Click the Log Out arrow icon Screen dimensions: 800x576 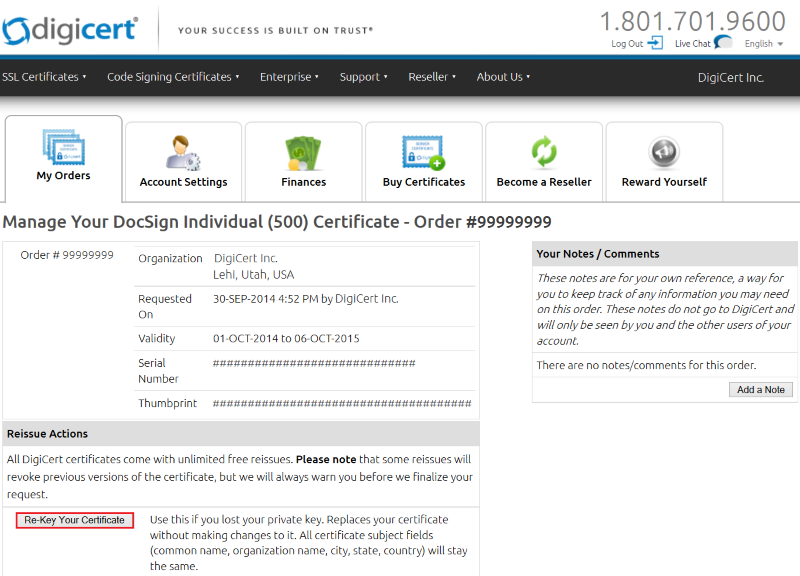pyautogui.click(x=655, y=43)
